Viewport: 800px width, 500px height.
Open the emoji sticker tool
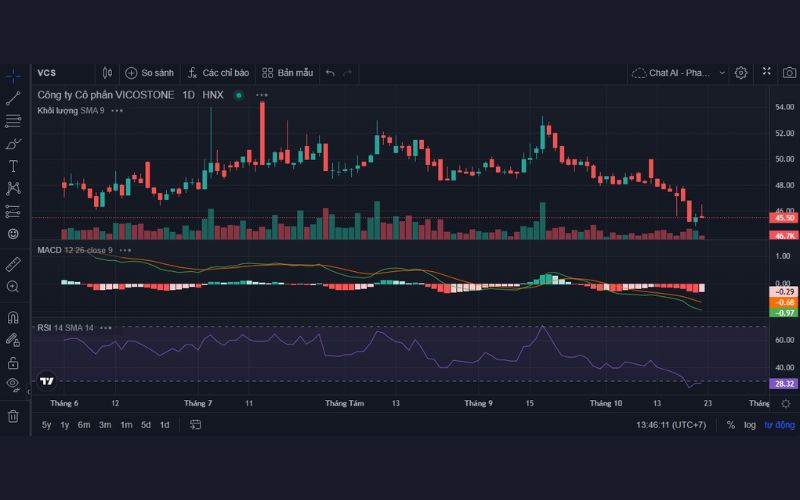[x=13, y=233]
